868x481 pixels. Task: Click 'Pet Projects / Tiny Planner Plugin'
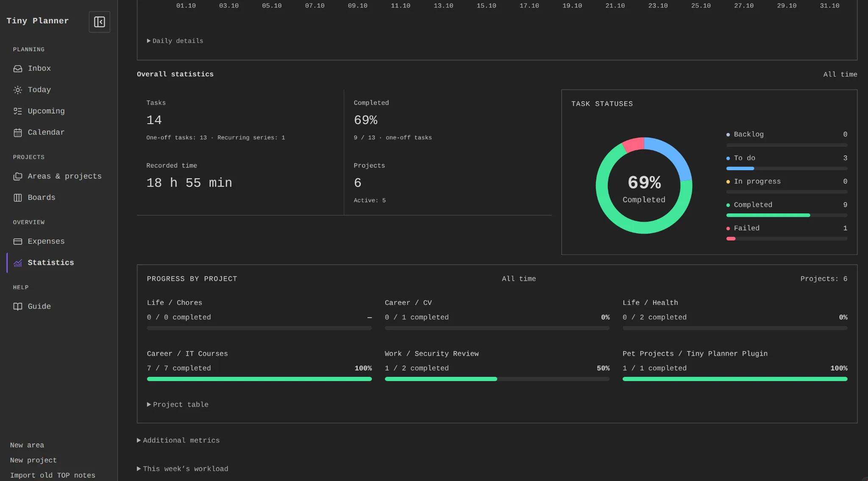tap(695, 354)
